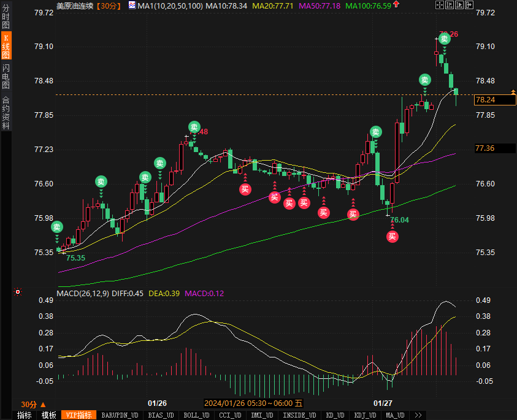Select the VIP指标 tab

click(79, 415)
